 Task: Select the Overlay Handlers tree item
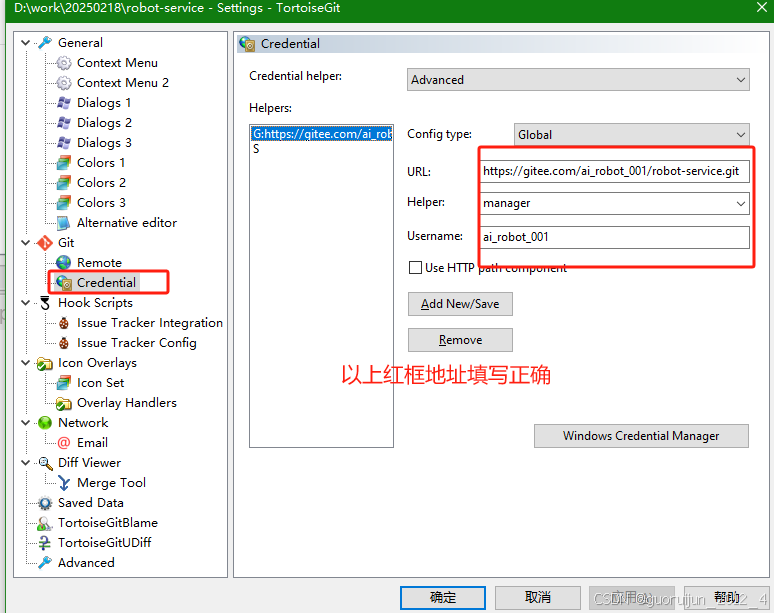pos(127,403)
